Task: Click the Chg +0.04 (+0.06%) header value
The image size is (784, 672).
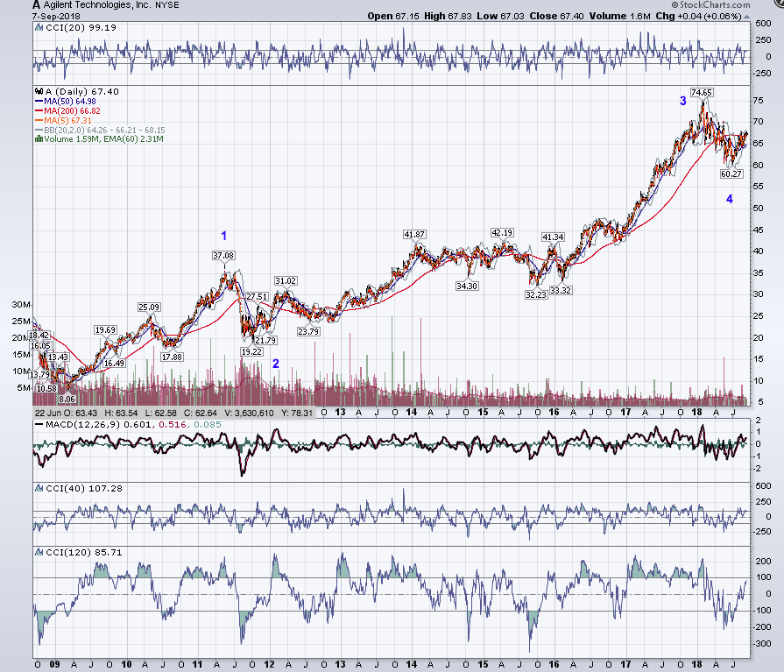Action: click(x=698, y=16)
